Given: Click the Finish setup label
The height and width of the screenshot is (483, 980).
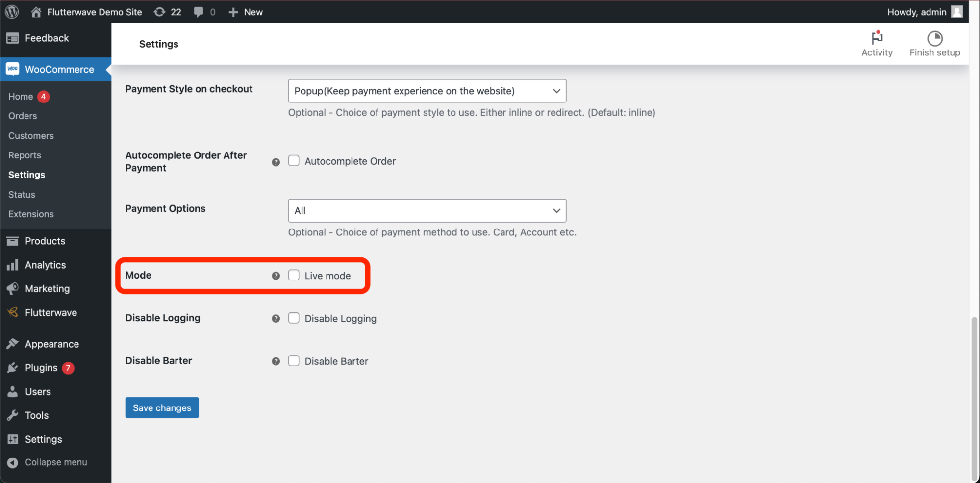Looking at the screenshot, I should click(x=935, y=52).
